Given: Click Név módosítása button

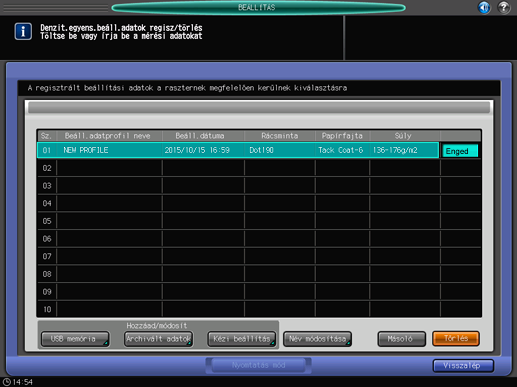Looking at the screenshot, I should (x=317, y=339).
